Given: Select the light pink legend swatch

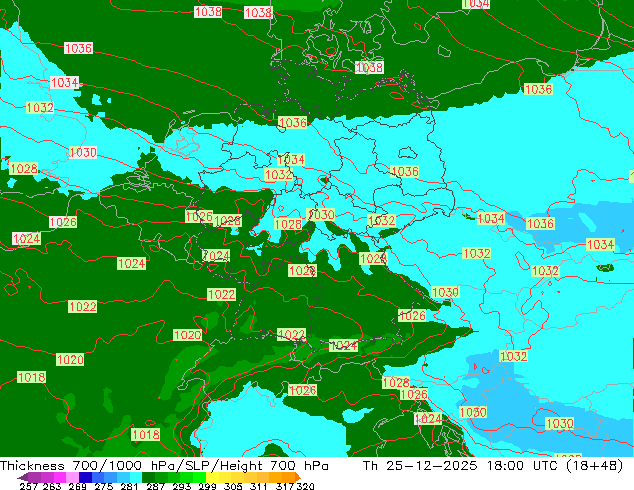Looking at the screenshot, I should pos(72,477).
